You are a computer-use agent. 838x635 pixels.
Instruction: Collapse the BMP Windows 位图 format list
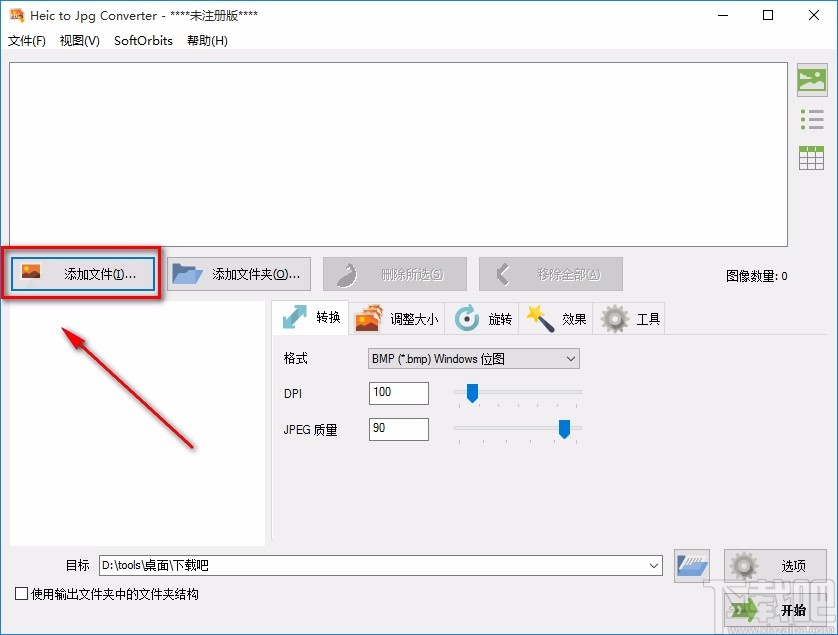pyautogui.click(x=570, y=358)
